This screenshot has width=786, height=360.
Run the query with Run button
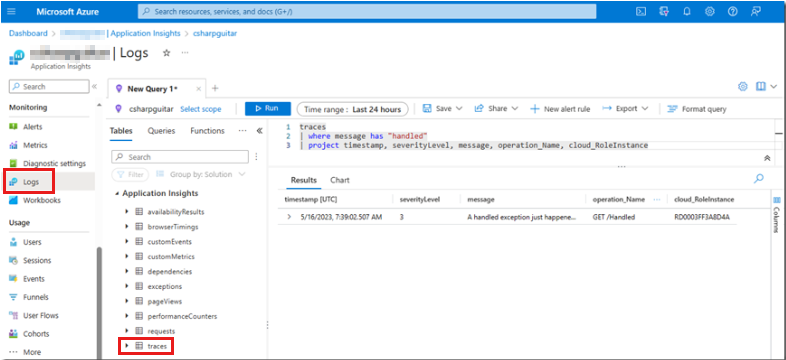(268, 109)
